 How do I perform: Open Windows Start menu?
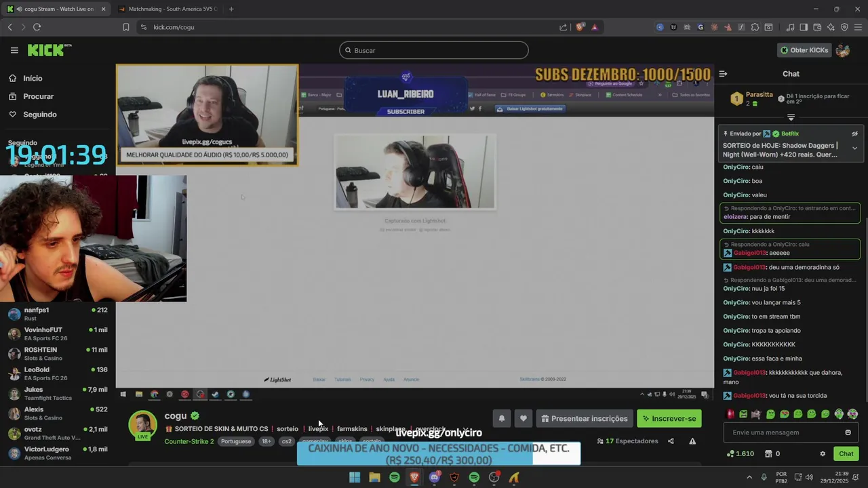pos(355,477)
